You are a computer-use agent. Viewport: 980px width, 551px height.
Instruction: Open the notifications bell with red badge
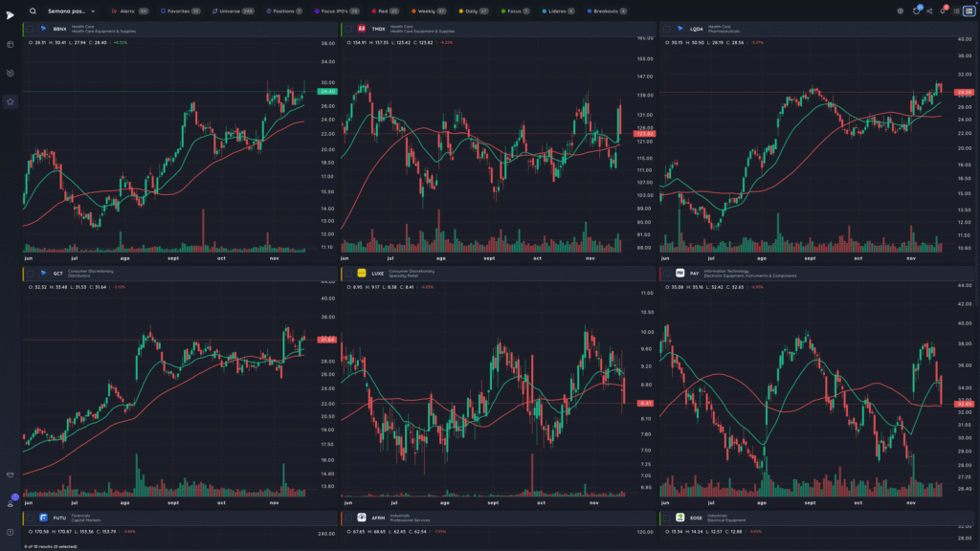click(943, 11)
